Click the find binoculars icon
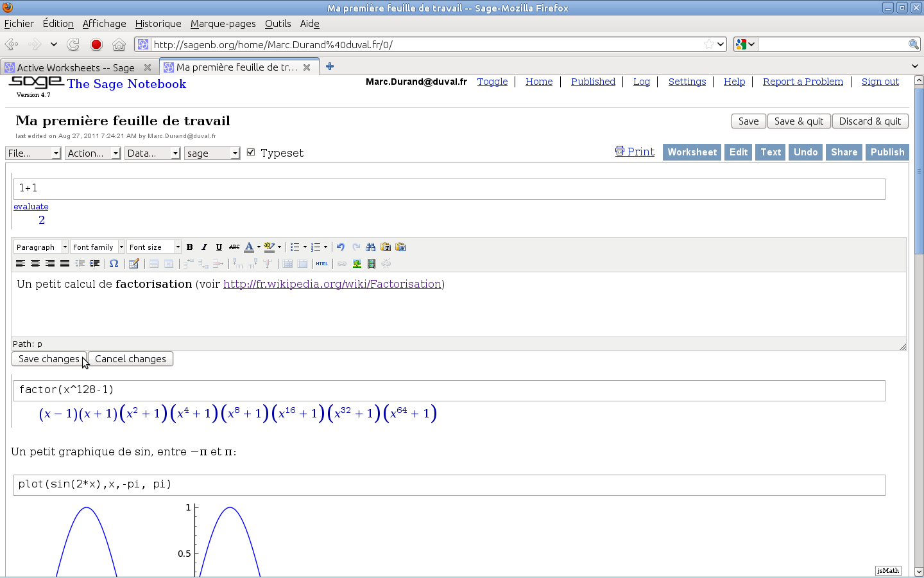924x578 pixels. point(370,247)
